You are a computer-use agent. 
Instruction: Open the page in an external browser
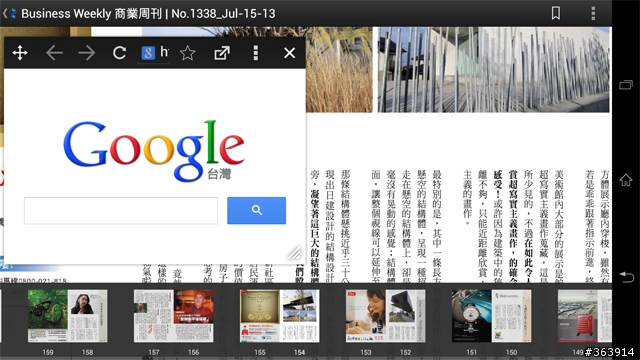(222, 53)
